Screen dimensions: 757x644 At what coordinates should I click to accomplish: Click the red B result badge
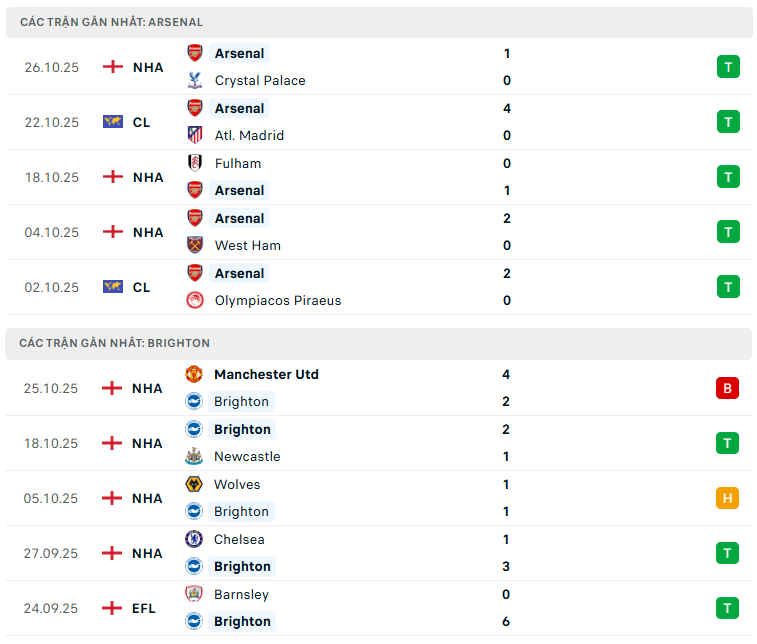coord(727,388)
